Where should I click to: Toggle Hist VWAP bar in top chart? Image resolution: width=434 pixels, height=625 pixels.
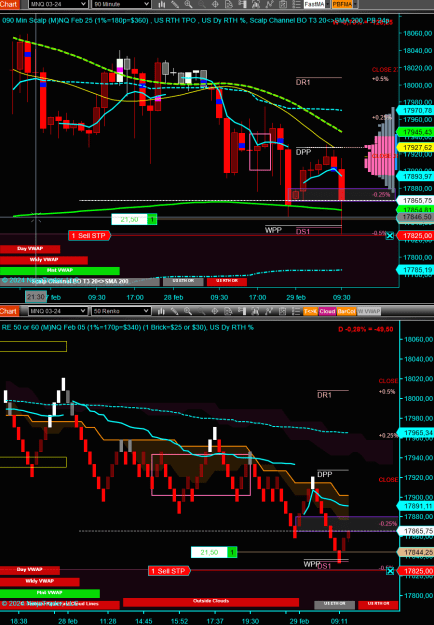click(60, 271)
